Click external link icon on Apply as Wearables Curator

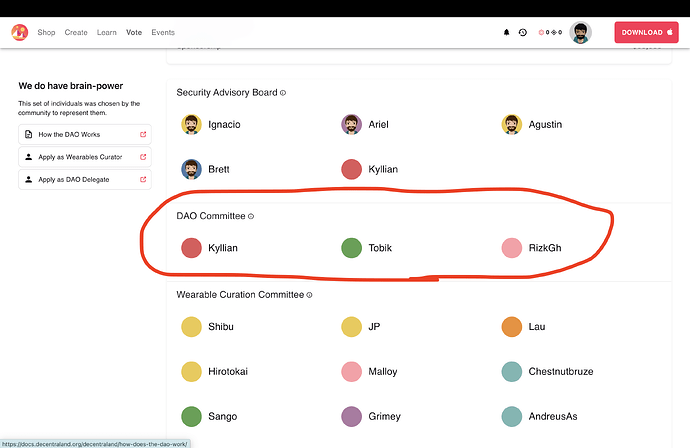[143, 157]
